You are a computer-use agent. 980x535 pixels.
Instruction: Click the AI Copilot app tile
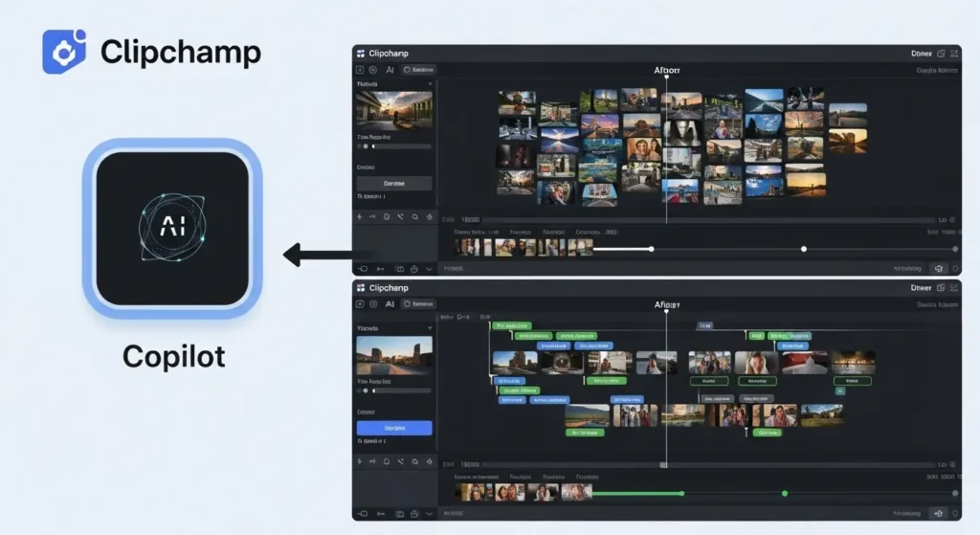(x=172, y=228)
